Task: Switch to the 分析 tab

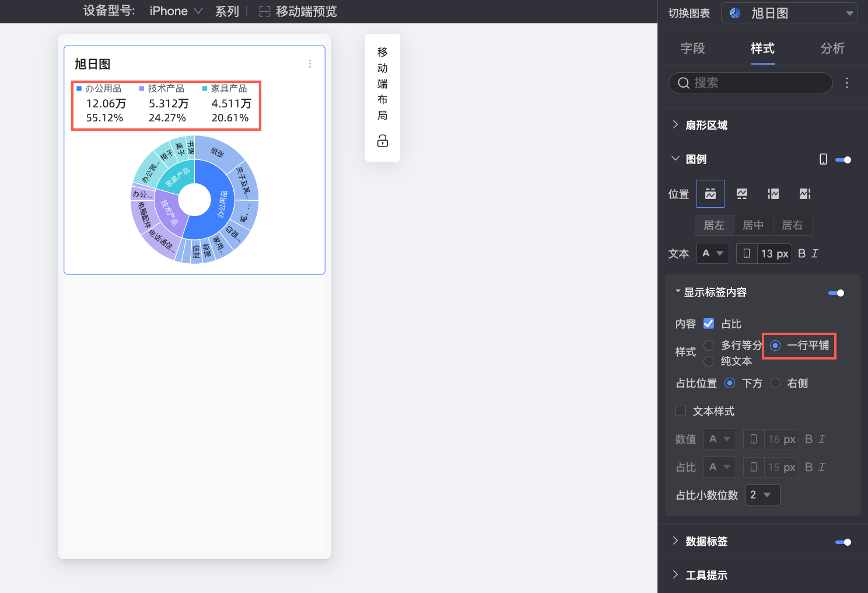Action: click(x=832, y=48)
